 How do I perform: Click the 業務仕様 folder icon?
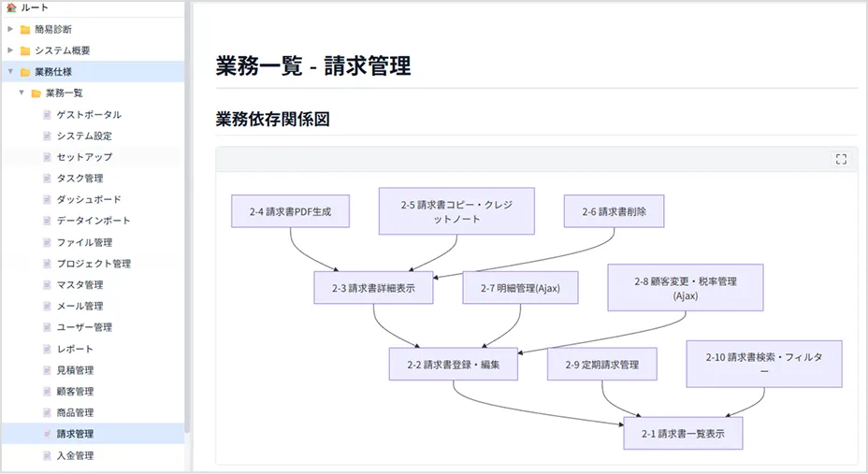25,72
